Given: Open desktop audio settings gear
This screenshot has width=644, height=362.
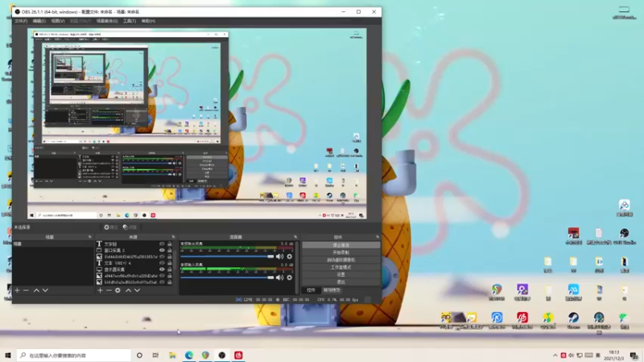Looking at the screenshot, I should click(290, 257).
